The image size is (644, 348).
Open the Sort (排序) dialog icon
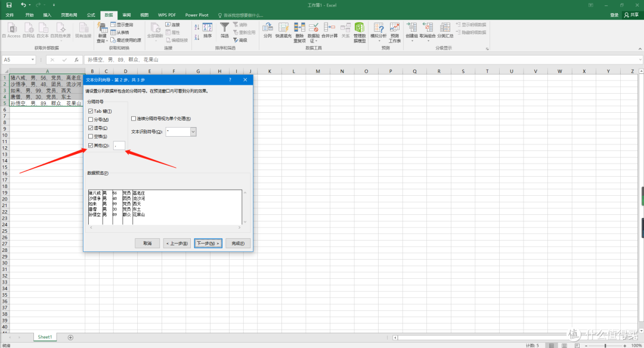coord(208,28)
